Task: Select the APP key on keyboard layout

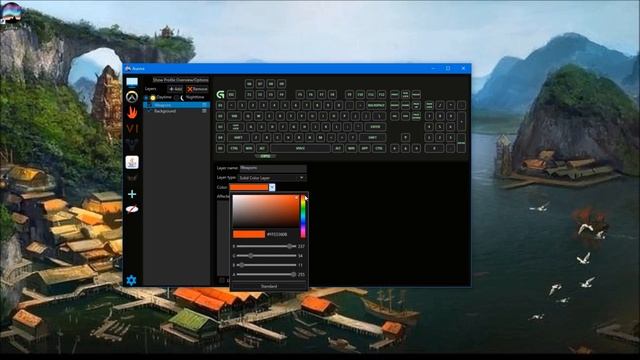Action: [364, 148]
